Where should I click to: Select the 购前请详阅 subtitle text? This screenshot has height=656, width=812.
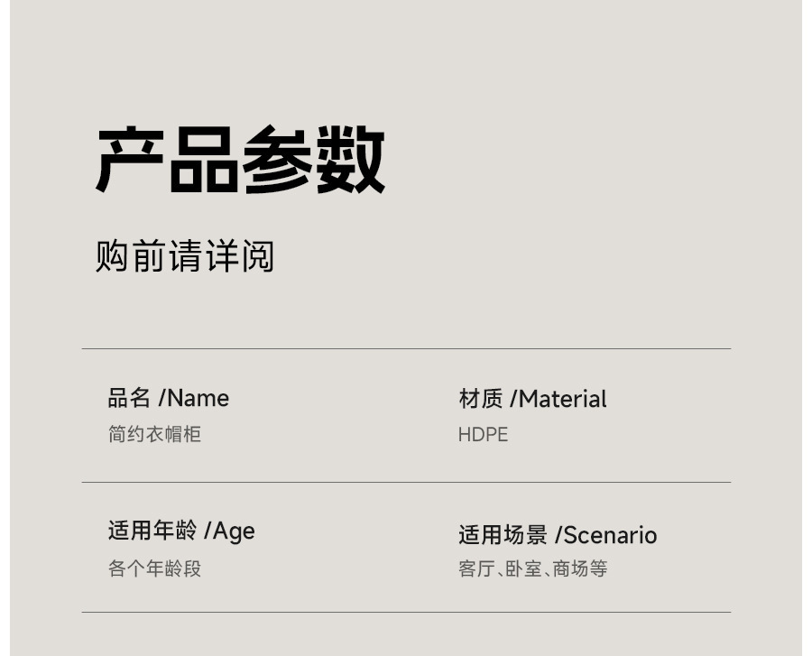(185, 256)
